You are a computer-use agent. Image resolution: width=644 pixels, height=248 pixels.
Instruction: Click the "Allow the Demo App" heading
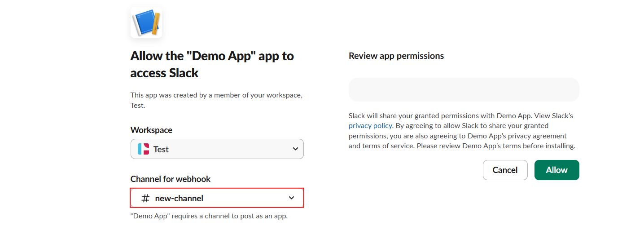[212, 64]
